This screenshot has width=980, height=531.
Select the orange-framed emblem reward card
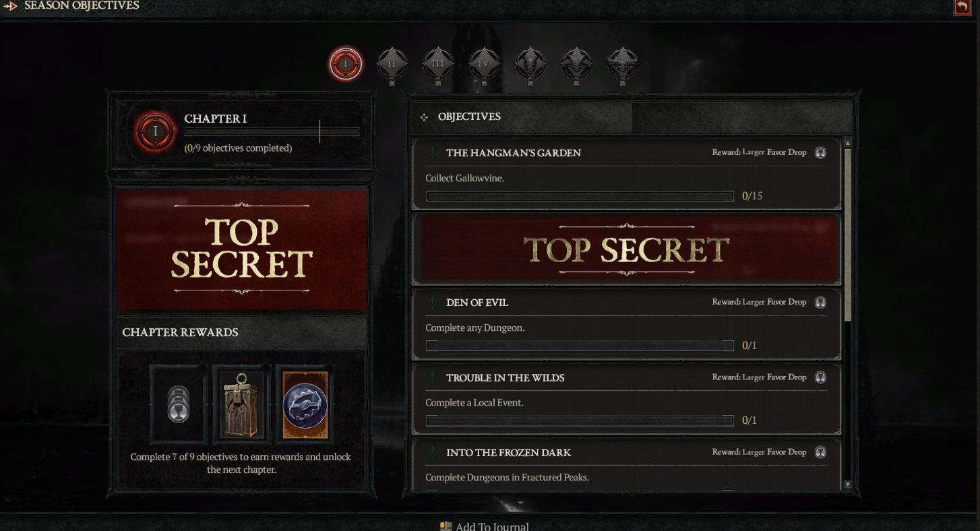(305, 405)
